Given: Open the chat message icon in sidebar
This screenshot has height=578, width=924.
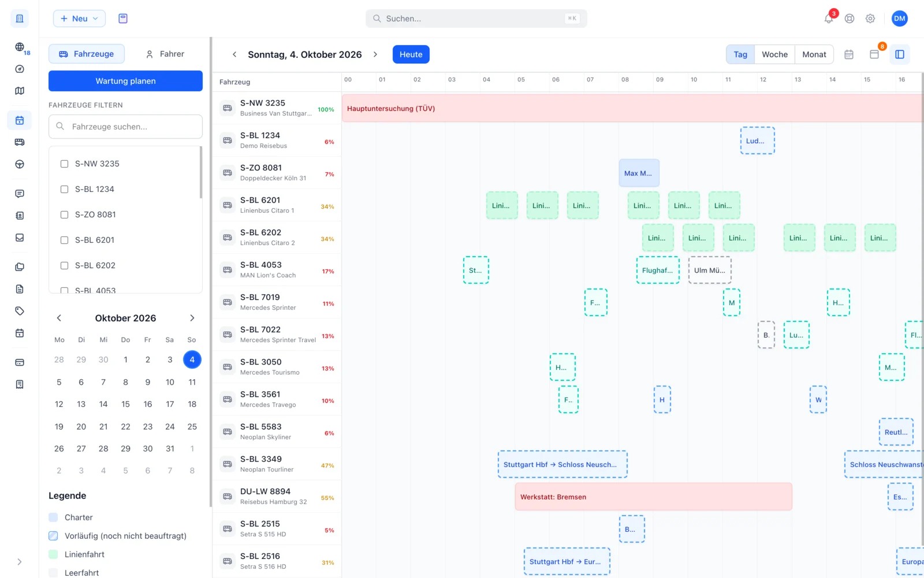Looking at the screenshot, I should point(20,194).
